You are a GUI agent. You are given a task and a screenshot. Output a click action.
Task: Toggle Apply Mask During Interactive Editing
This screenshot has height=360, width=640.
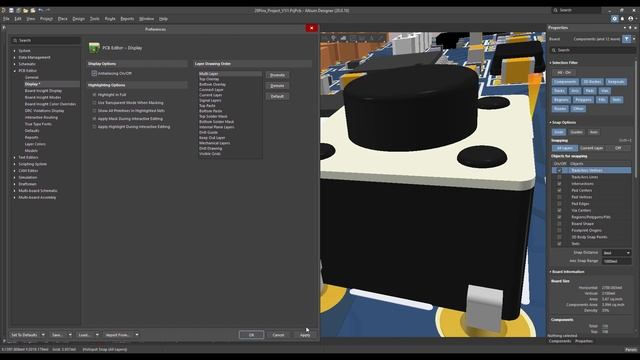click(94, 119)
